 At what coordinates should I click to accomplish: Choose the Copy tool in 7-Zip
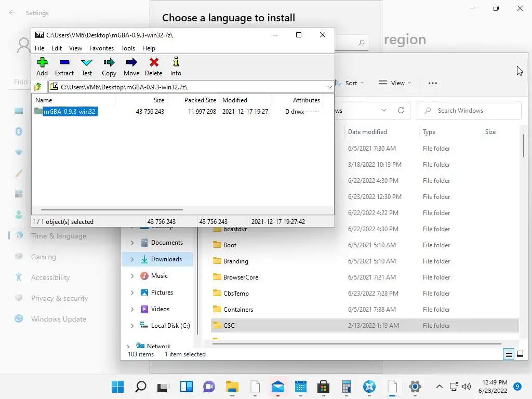click(109, 66)
